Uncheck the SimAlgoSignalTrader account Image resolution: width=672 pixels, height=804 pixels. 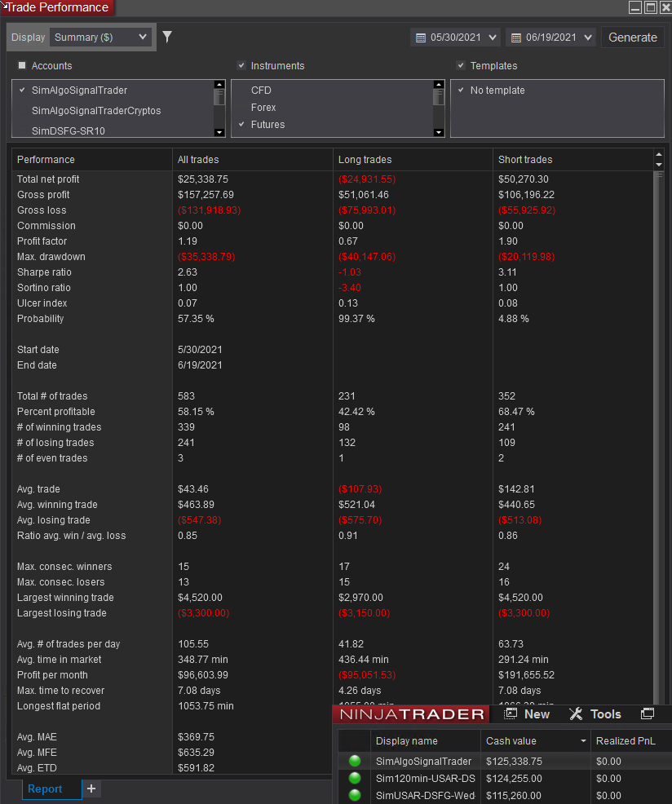coord(22,91)
